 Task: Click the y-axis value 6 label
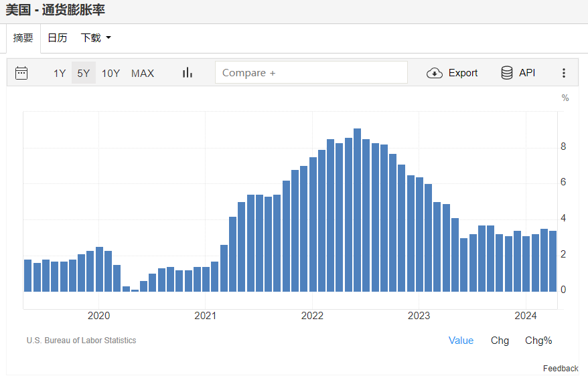(563, 182)
